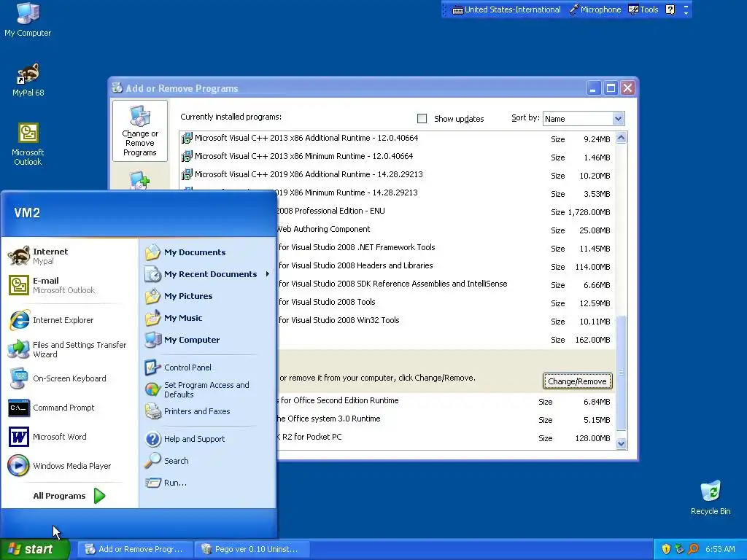Open Microsoft Outlook desktop icon
This screenshot has height=560, width=747.
coord(28,144)
